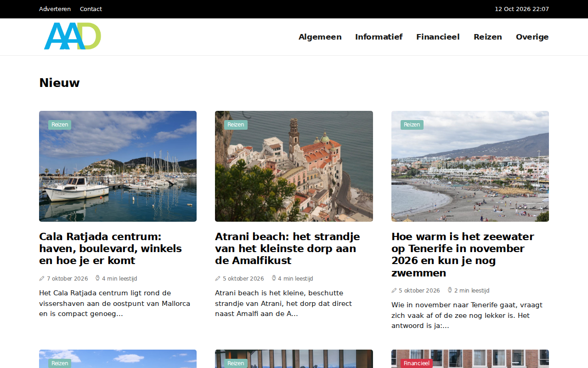Click excerpt starting Wie in november naar Tenerife

coord(467,315)
